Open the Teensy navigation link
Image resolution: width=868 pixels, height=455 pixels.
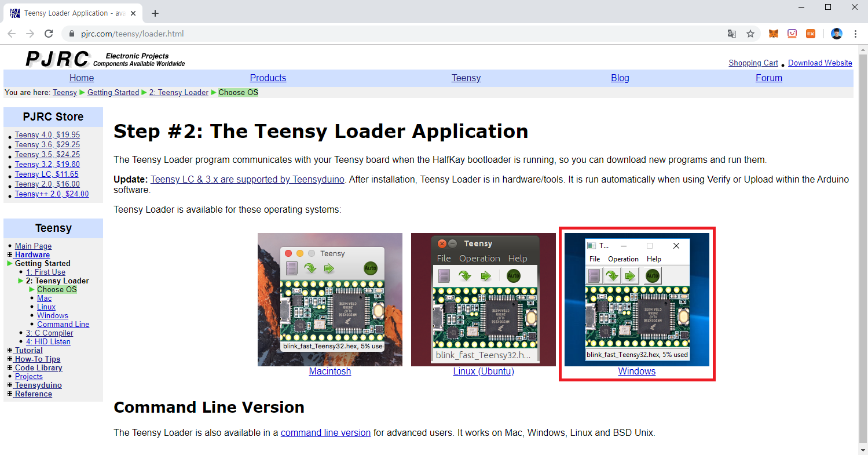[466, 78]
